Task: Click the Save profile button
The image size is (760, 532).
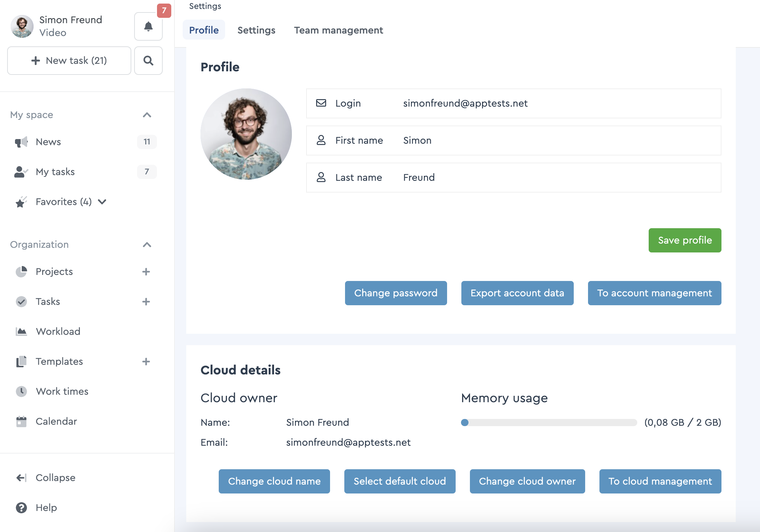Action: click(x=684, y=240)
